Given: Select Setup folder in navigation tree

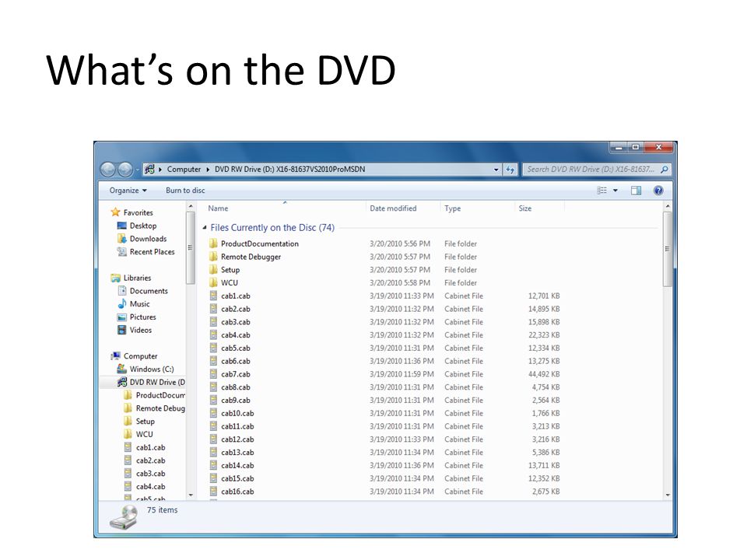Looking at the screenshot, I should tap(145, 422).
